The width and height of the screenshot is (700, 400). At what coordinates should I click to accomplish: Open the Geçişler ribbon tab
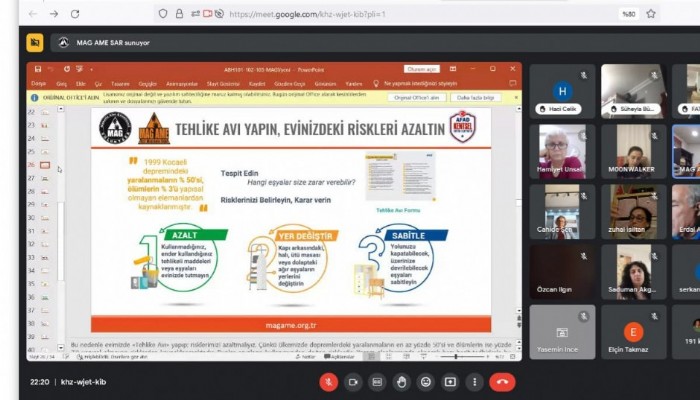point(147,84)
